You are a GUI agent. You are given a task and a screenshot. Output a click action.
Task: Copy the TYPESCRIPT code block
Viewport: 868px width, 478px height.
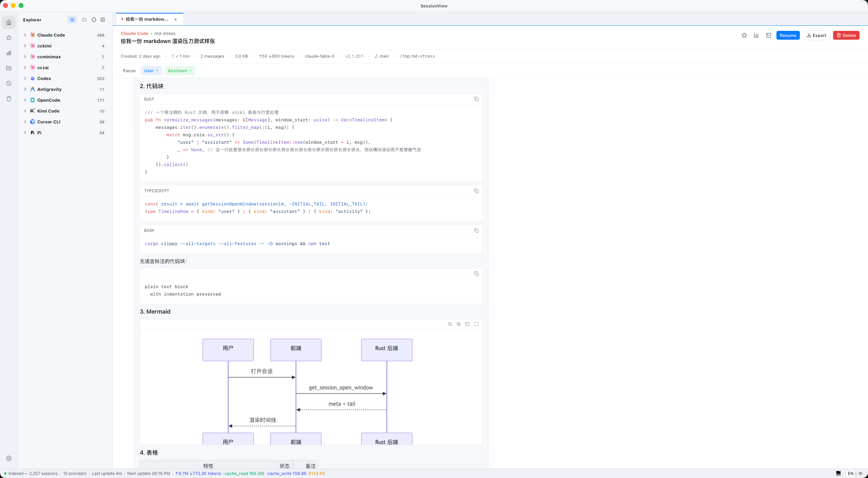[x=476, y=191]
